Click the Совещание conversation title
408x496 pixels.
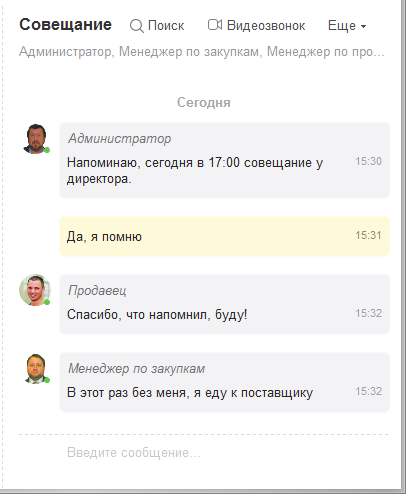click(x=66, y=25)
